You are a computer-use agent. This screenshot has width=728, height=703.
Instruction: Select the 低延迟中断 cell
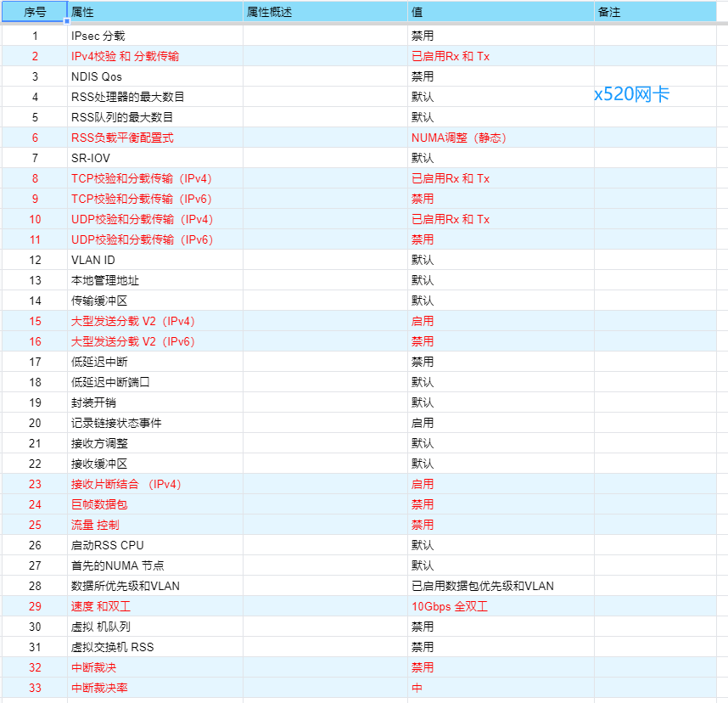coord(155,362)
